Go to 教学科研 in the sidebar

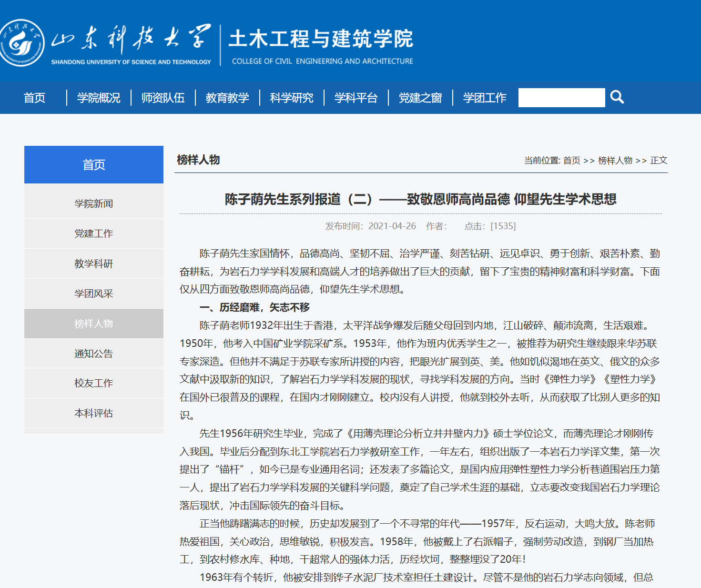[x=94, y=264]
